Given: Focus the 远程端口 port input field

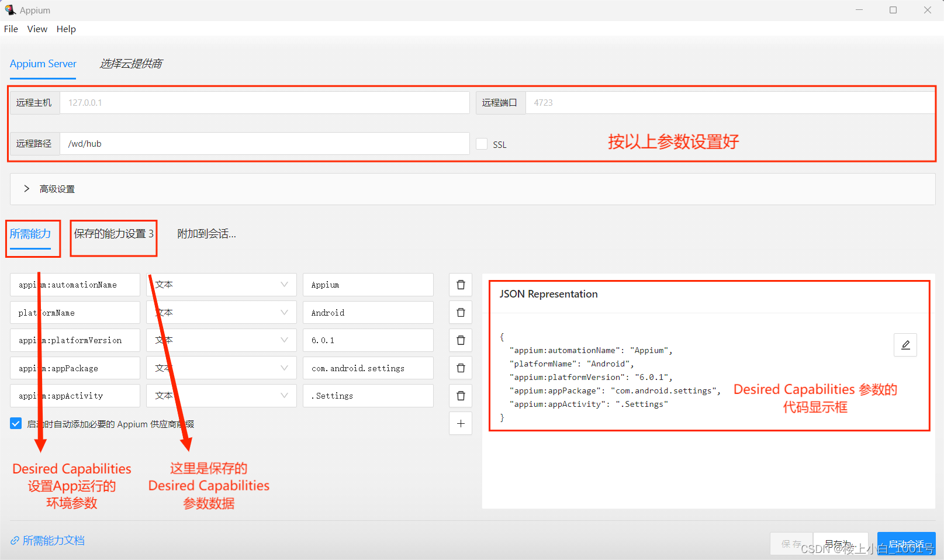Looking at the screenshot, I should (731, 102).
